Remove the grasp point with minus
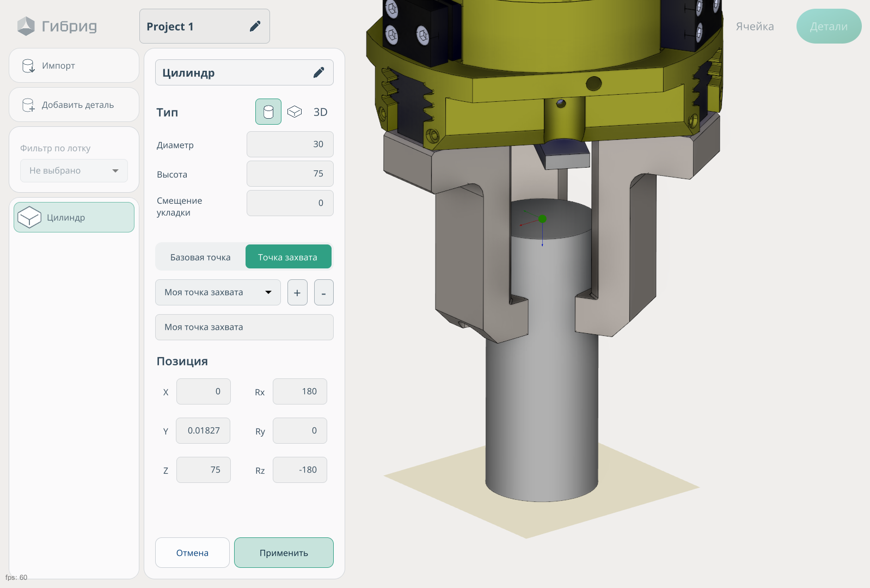Image resolution: width=870 pixels, height=588 pixels. [323, 293]
